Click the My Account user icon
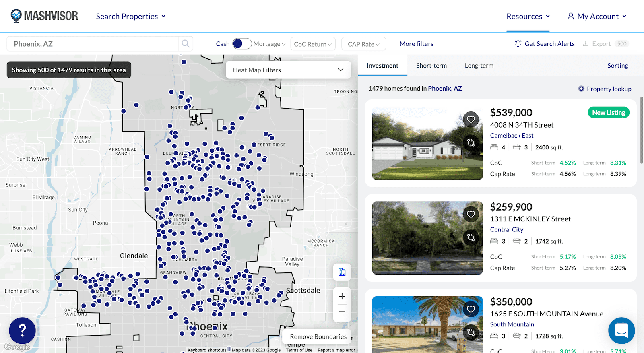 (x=571, y=16)
